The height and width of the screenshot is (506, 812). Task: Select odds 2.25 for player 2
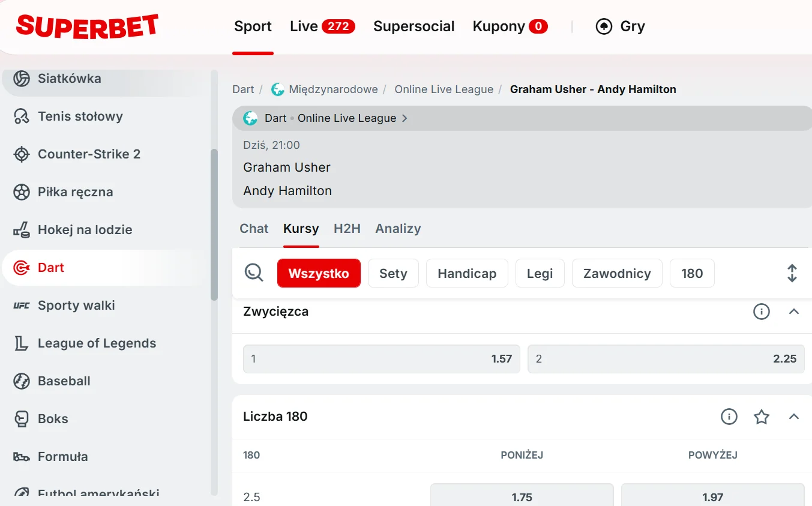tap(666, 359)
